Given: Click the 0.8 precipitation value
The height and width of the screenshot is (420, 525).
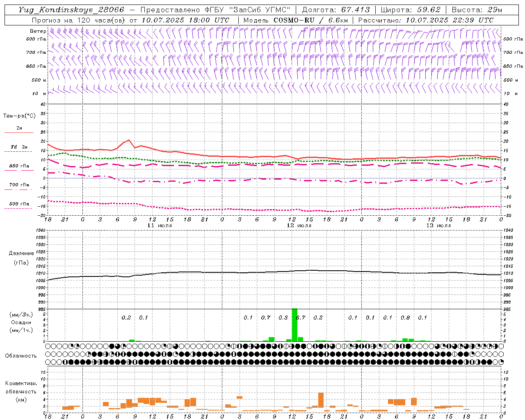Looking at the screenshot, I should (405, 317).
